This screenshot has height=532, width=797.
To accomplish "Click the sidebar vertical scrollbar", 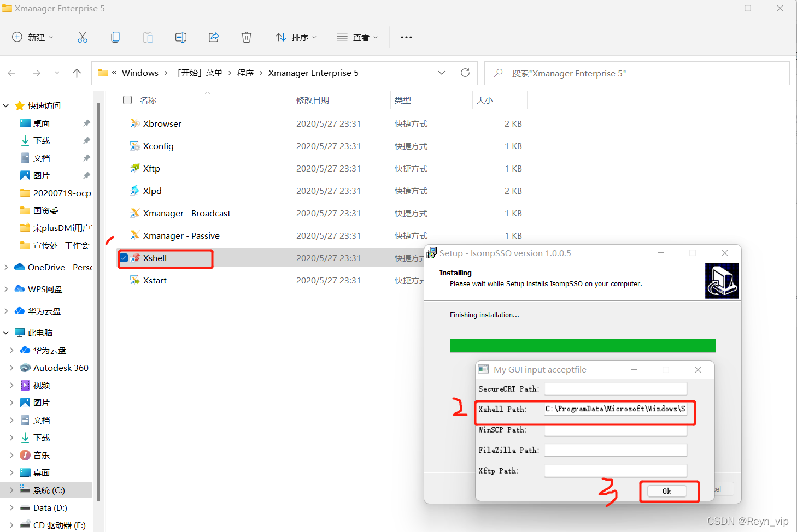I will pos(98,302).
